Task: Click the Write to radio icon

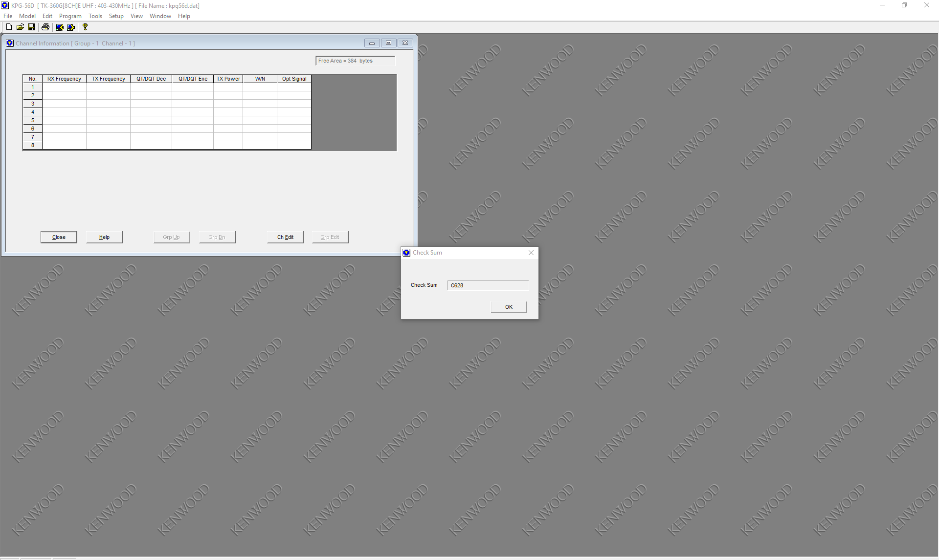Action: [x=71, y=27]
